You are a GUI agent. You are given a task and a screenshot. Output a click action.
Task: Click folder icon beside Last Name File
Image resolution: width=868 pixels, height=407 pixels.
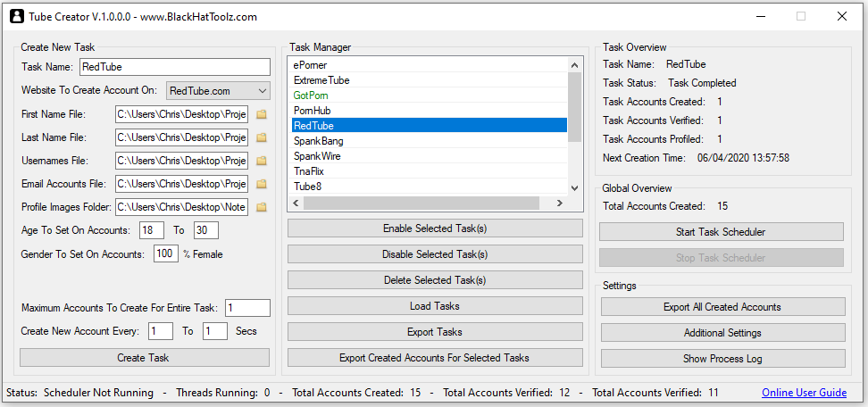tap(262, 137)
